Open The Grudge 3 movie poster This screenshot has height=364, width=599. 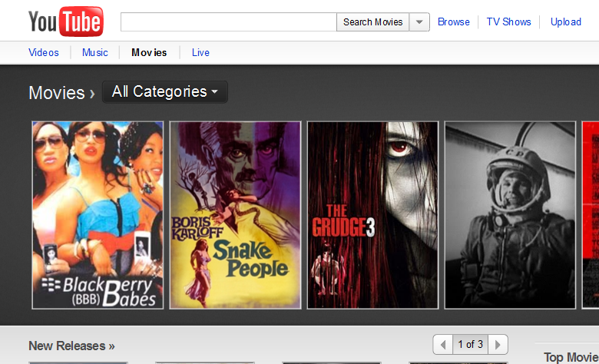(372, 215)
